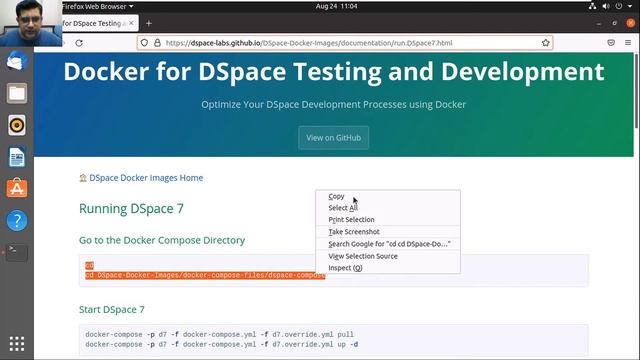Open DSpace Docker Images Home link

pos(146,178)
